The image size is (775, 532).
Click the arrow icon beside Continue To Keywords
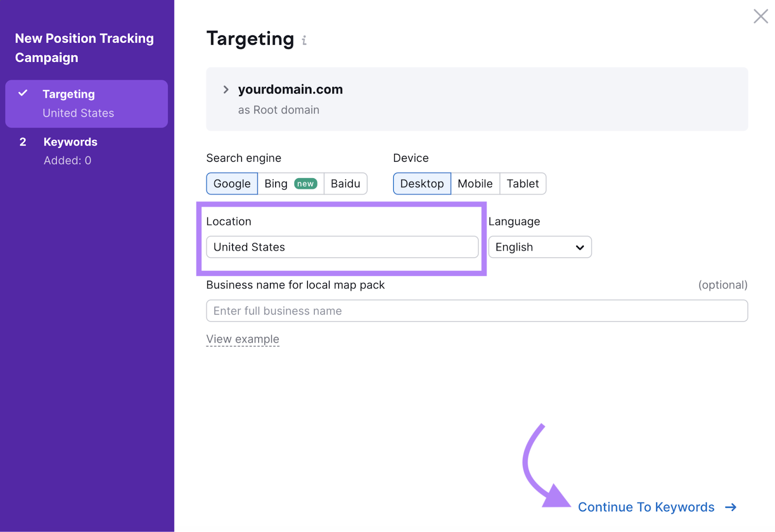point(730,507)
